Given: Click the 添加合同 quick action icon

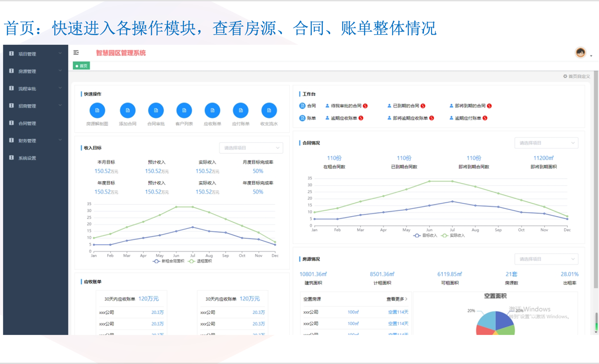Looking at the screenshot, I should [127, 110].
